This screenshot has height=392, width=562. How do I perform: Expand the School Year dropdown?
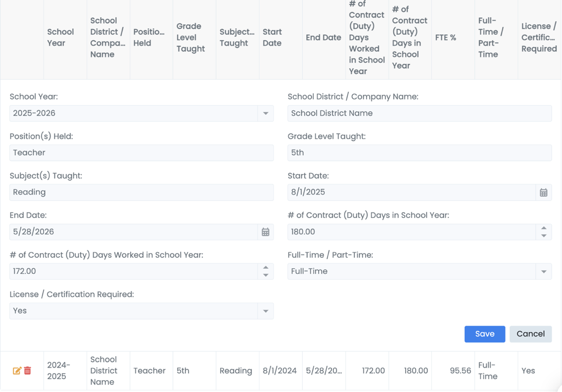click(266, 113)
